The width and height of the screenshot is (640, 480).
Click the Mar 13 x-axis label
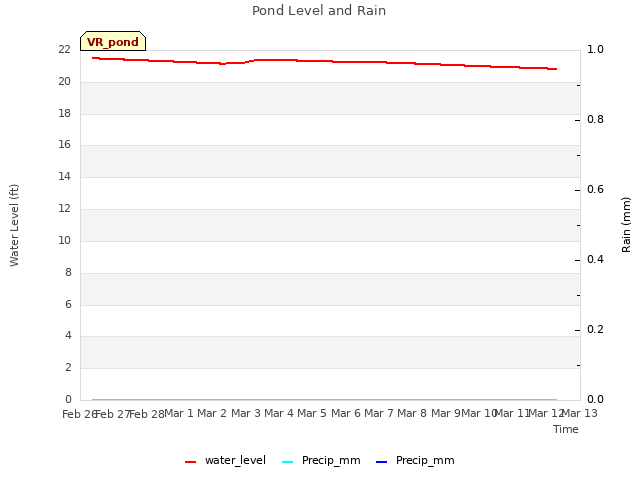(x=580, y=413)
